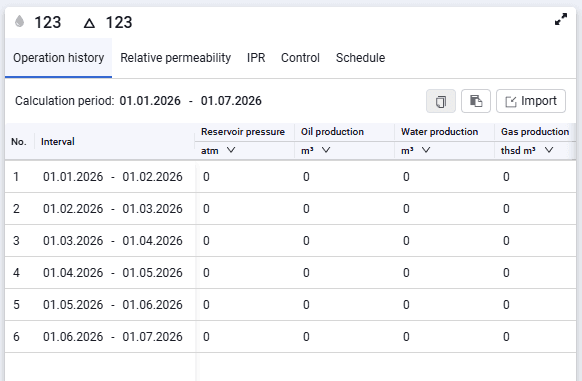Click Reservoir pressure cell in row 1

pos(245,177)
